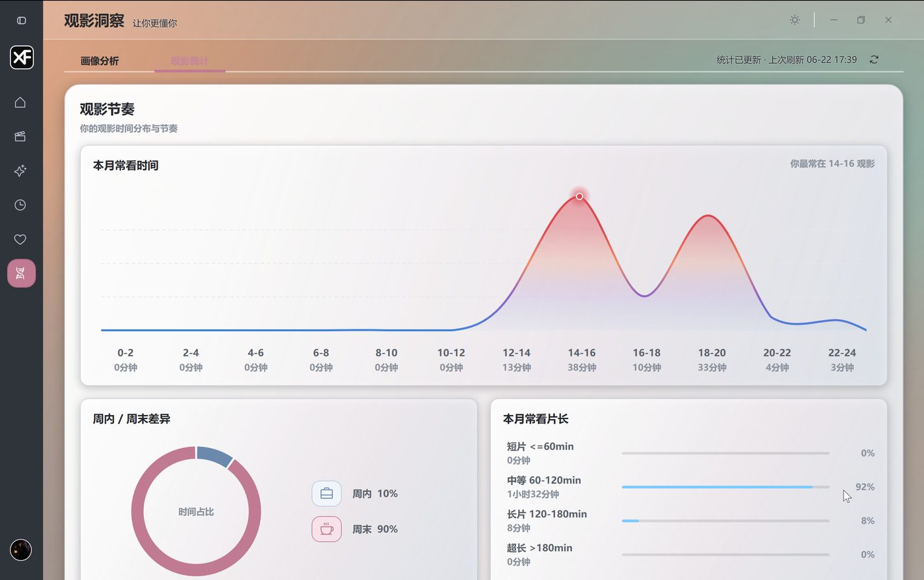Click the 周末 90% legend text
The width and height of the screenshot is (924, 580).
[x=375, y=529]
